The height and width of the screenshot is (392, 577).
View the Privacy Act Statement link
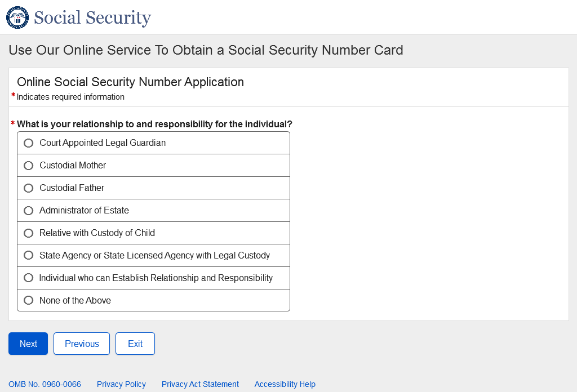(x=200, y=384)
